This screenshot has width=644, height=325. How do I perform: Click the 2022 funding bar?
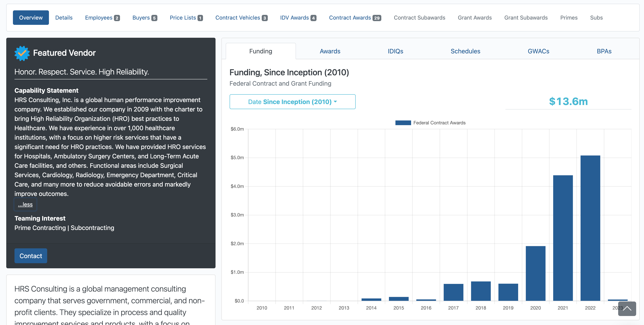[590, 228]
